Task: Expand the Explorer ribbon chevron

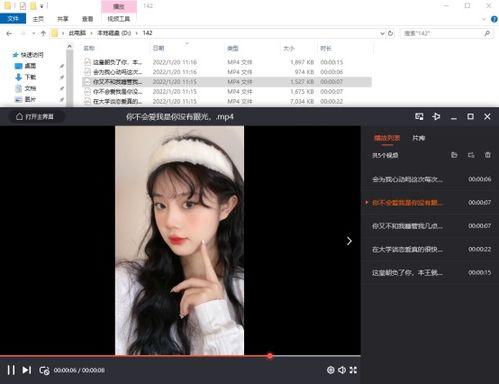Action: (x=484, y=19)
